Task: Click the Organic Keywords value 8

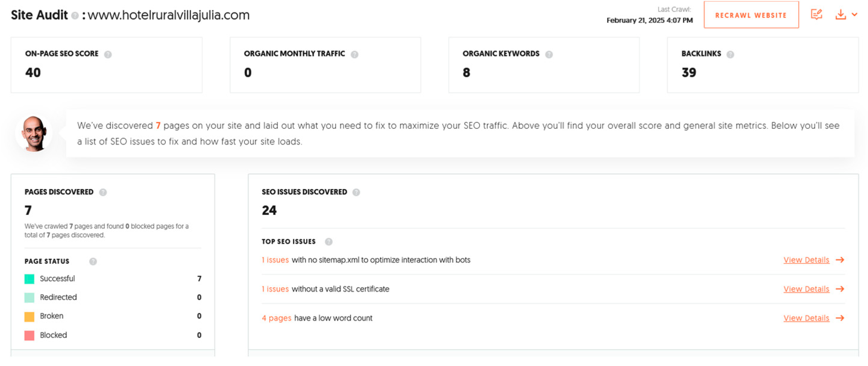Action: pos(466,72)
